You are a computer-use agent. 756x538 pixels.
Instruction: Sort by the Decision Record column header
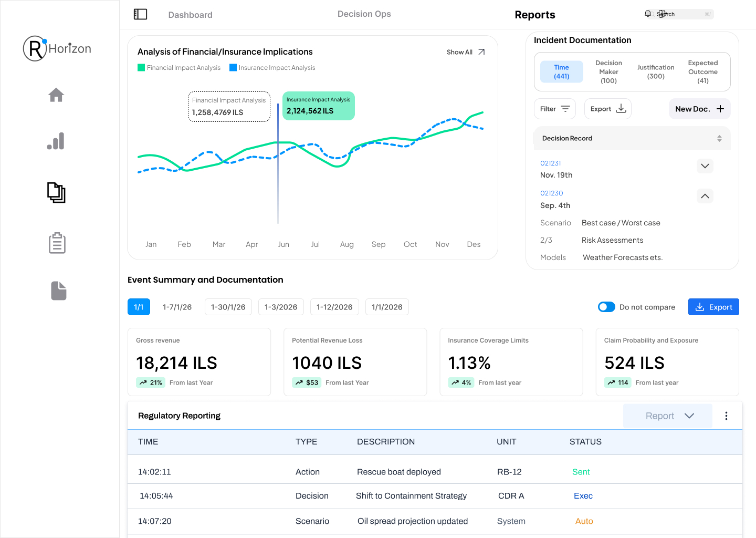coord(719,139)
